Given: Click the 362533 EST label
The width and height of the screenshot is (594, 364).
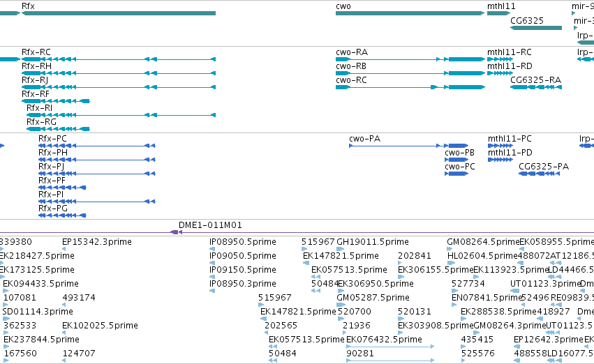Looking at the screenshot, I should [x=20, y=326].
